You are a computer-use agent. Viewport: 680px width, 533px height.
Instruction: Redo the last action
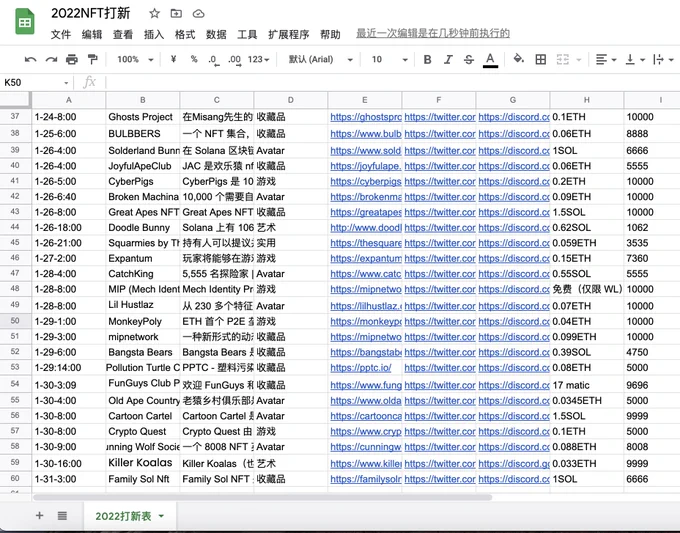click(x=51, y=59)
